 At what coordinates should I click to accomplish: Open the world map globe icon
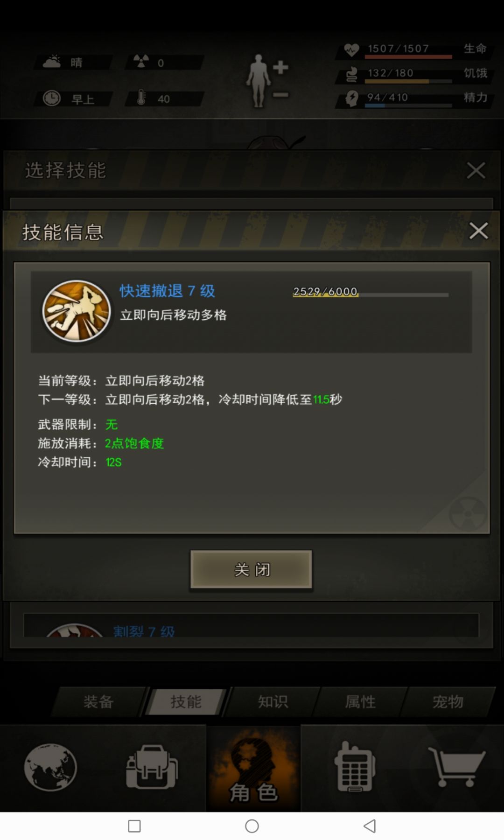click(x=50, y=767)
